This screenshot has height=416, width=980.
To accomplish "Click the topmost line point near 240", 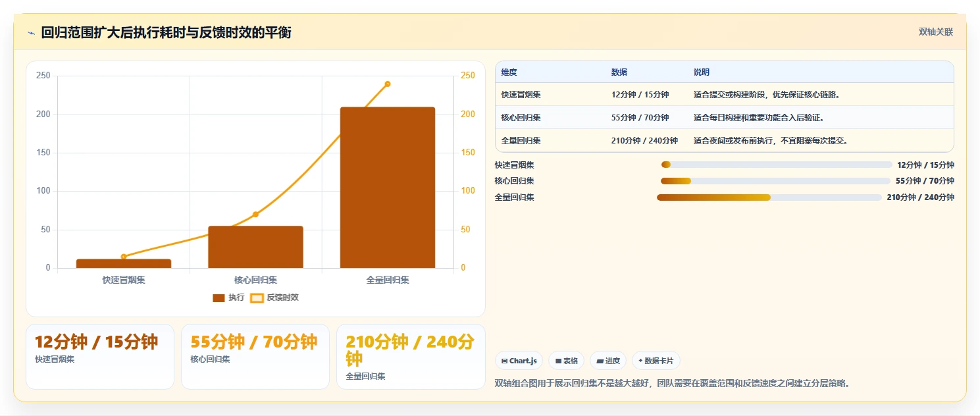I will [x=388, y=84].
